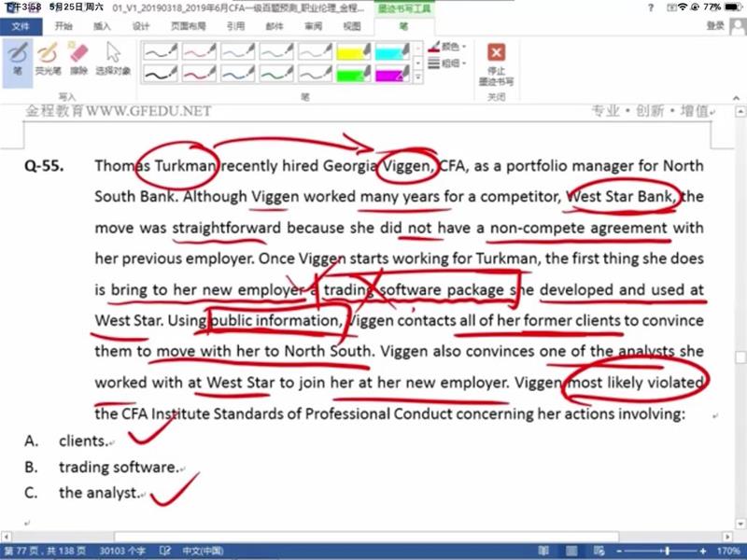Pick the cyan highlighter swatch
The image size is (747, 560).
pos(392,51)
